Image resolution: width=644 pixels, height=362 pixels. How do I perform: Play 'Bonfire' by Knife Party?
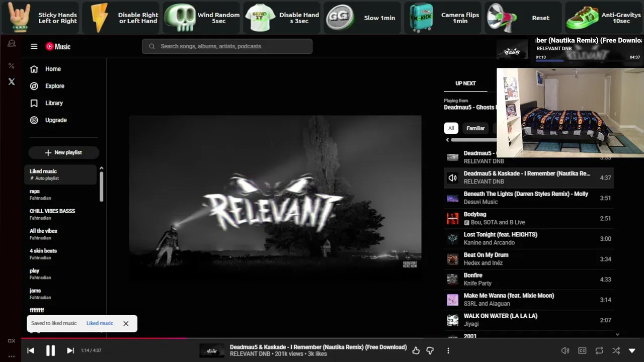pos(529,279)
